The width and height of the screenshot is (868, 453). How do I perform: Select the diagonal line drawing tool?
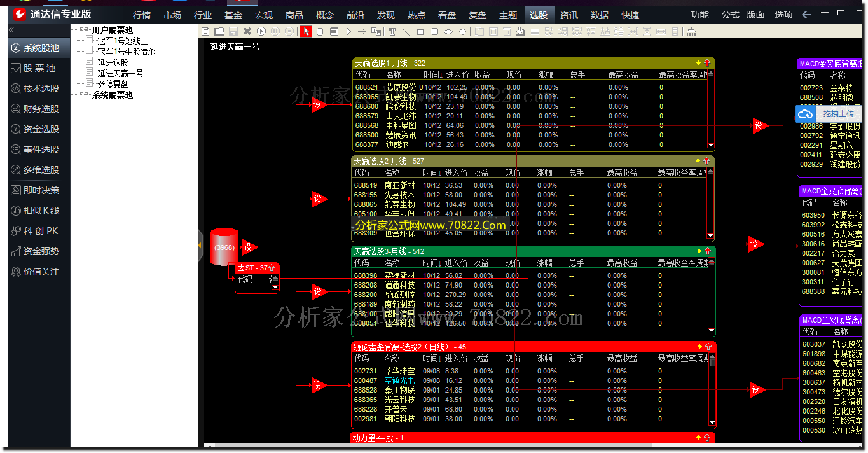tap(406, 31)
